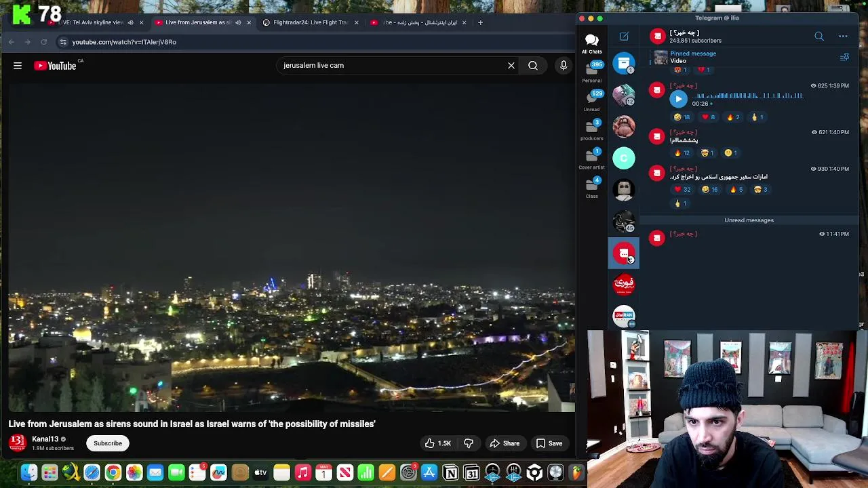The width and height of the screenshot is (868, 488).
Task: Toggle the fire reaction showing 12
Action: (x=682, y=153)
